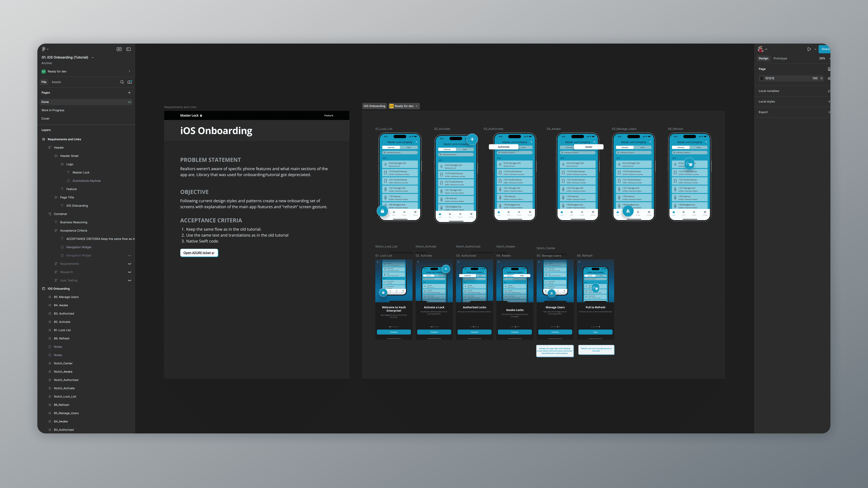868x488 pixels.
Task: Click the missing fonts A? icon
Action: pos(119,49)
